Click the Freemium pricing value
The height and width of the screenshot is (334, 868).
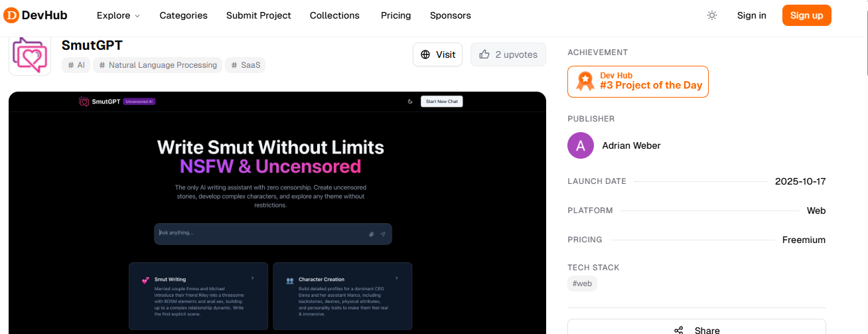(x=804, y=240)
